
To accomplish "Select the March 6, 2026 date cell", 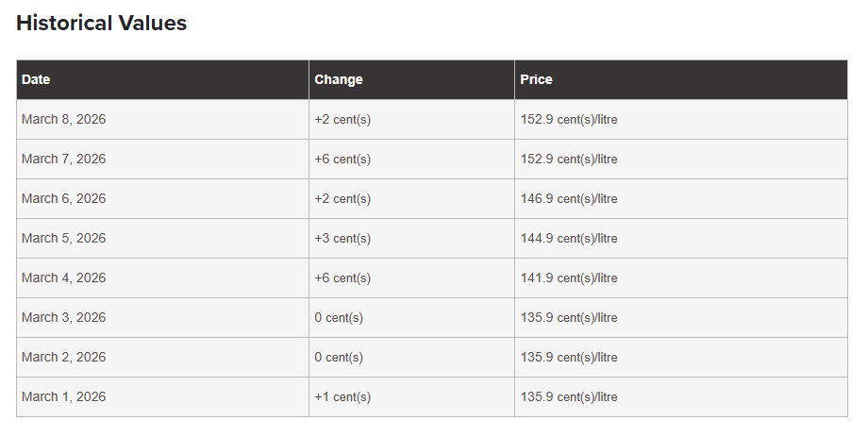I will pyautogui.click(x=63, y=199).
